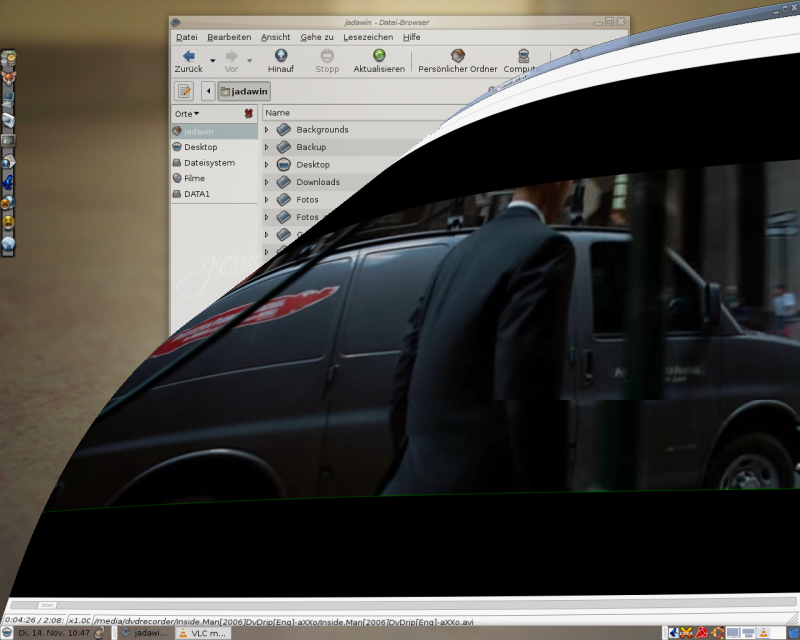Expand the Backgrounds folder triangle
This screenshot has height=640, width=800.
[266, 130]
